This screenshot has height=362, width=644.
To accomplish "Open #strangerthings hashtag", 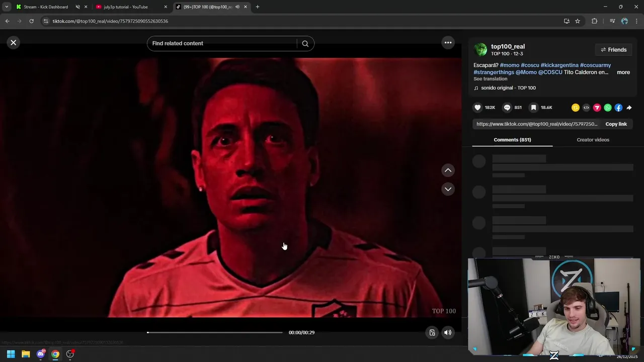I will [494, 72].
